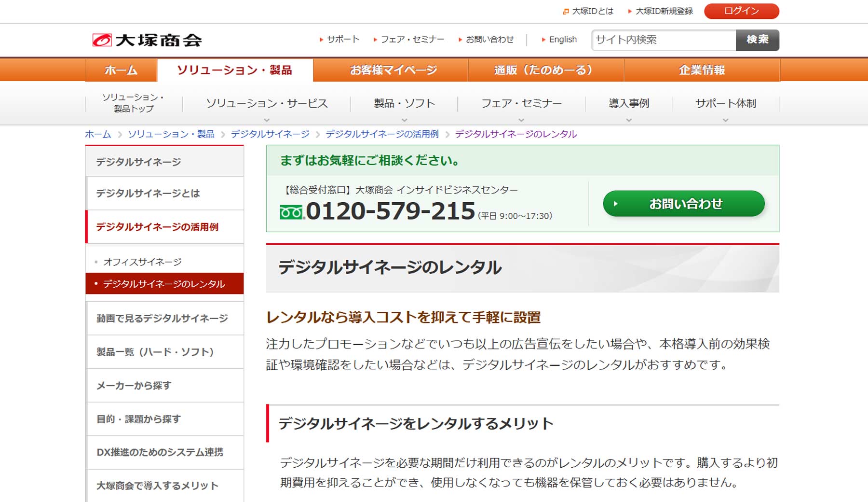Open ソリューション・製品トップ submenu item
Image resolution: width=868 pixels, height=502 pixels.
(x=134, y=103)
